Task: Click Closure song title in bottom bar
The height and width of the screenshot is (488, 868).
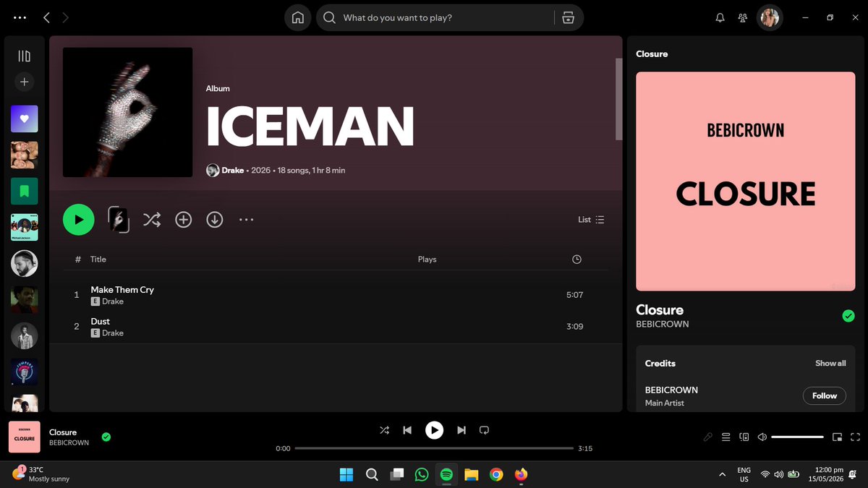Action: click(x=63, y=432)
